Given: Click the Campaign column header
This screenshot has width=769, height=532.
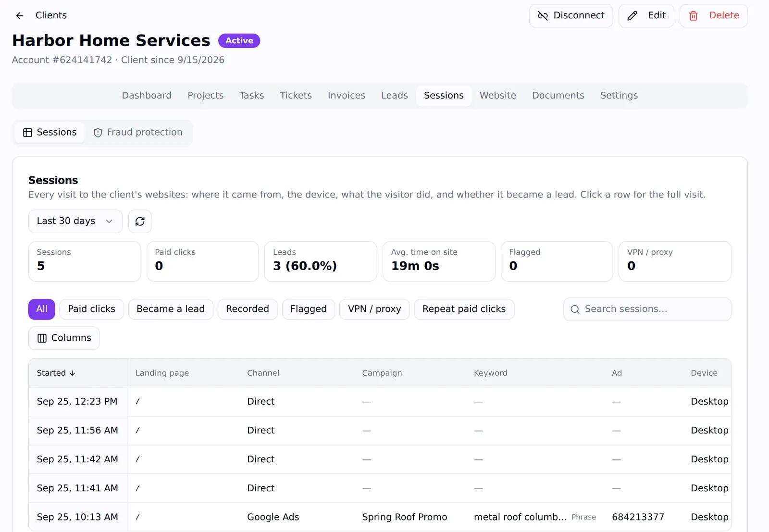Looking at the screenshot, I should 382,373.
